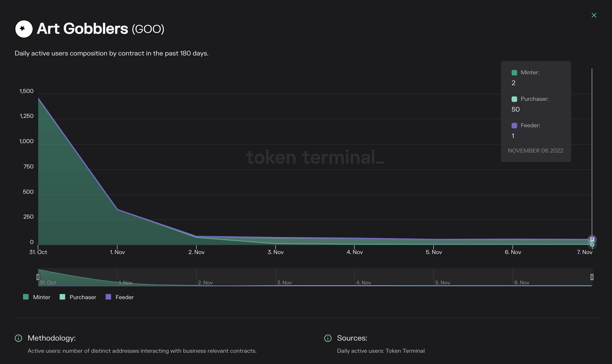Click the 1. Nov x-axis label
The height and width of the screenshot is (364, 612).
tap(117, 252)
